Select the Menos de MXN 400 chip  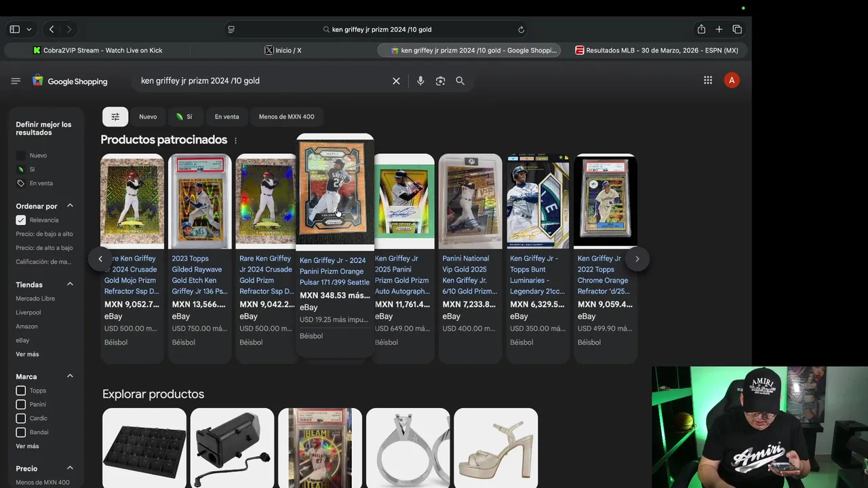[286, 117]
